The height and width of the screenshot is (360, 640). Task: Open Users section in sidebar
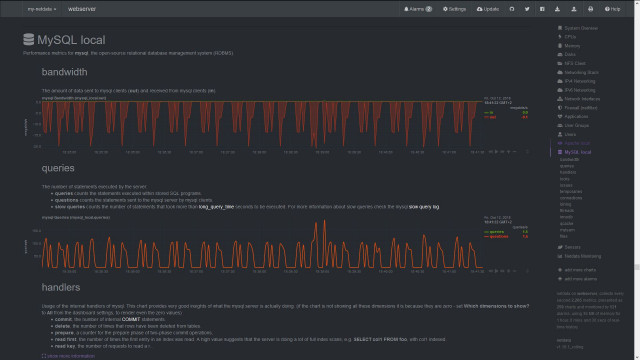pos(570,134)
